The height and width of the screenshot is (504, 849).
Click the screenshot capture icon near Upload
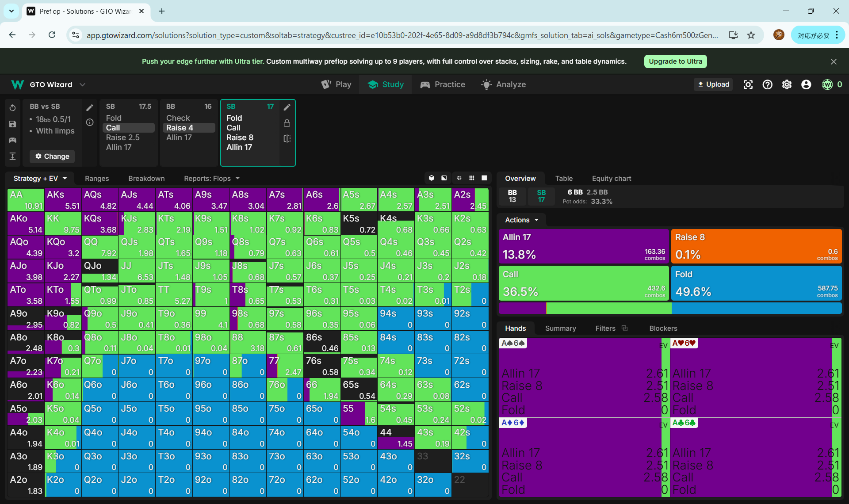coord(748,84)
